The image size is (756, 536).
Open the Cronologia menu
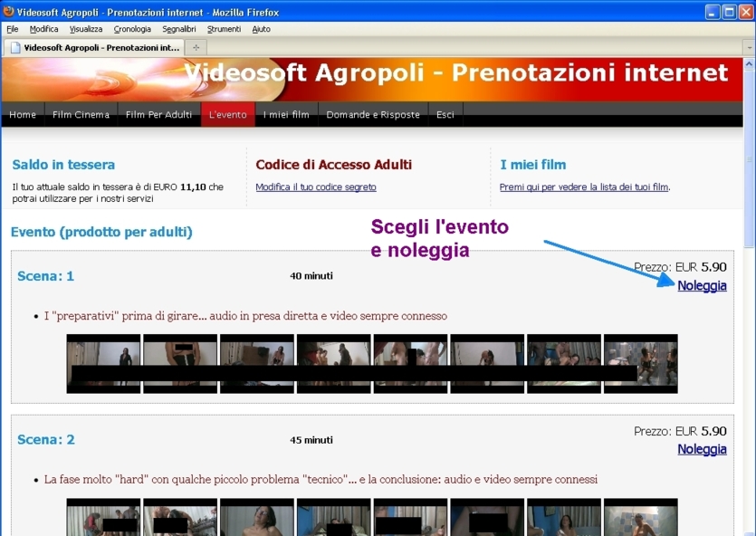click(x=132, y=29)
